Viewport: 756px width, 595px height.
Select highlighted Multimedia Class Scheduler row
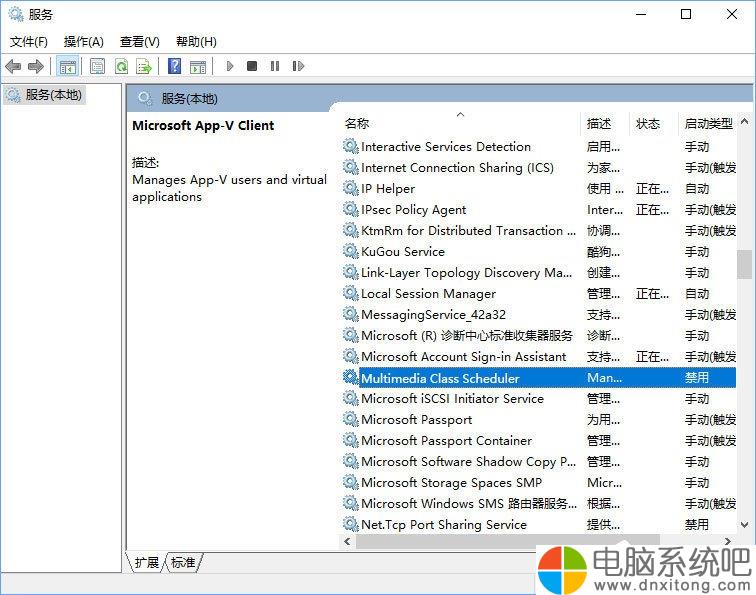pos(539,378)
